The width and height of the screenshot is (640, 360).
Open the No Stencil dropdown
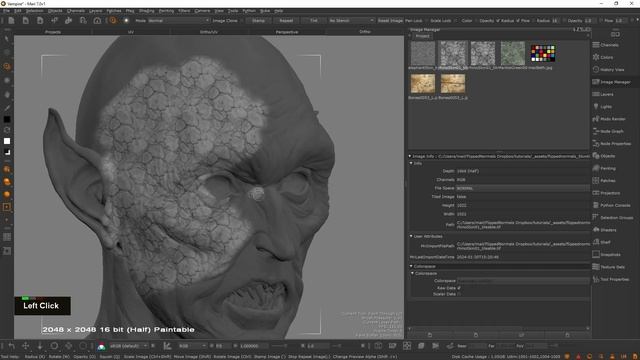pos(351,20)
